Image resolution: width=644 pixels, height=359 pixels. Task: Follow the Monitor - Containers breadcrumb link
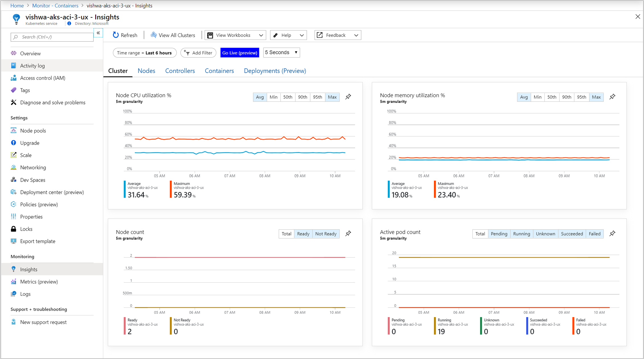click(55, 5)
